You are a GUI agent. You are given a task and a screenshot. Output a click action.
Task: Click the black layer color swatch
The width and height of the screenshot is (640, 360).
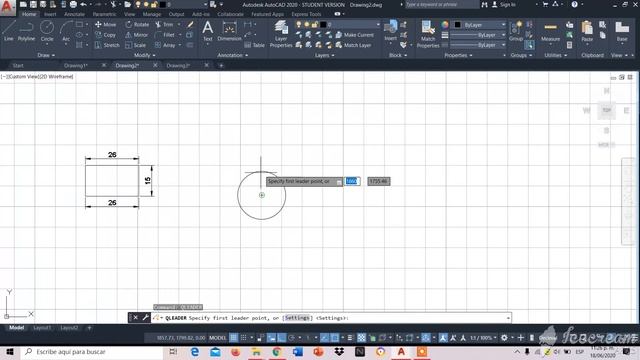click(x=323, y=24)
